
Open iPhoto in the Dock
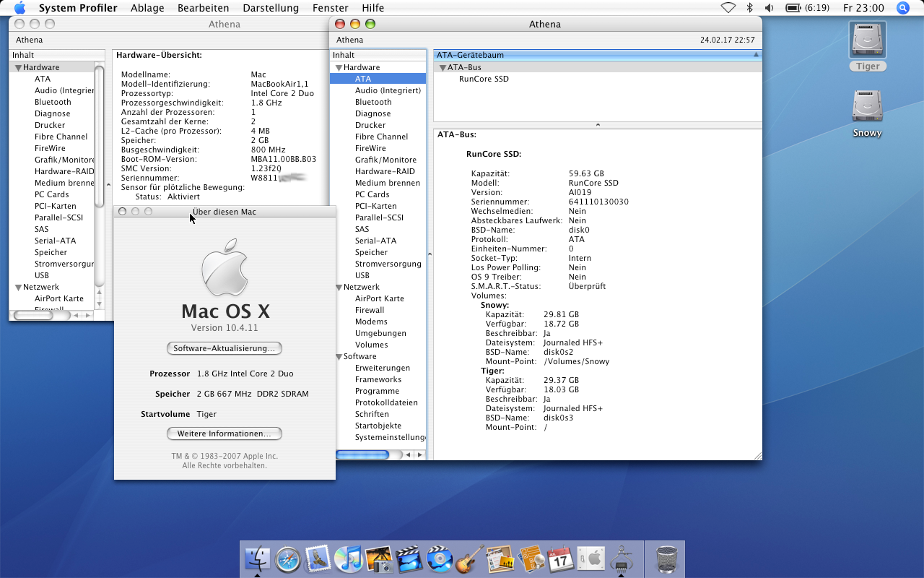[x=379, y=558]
